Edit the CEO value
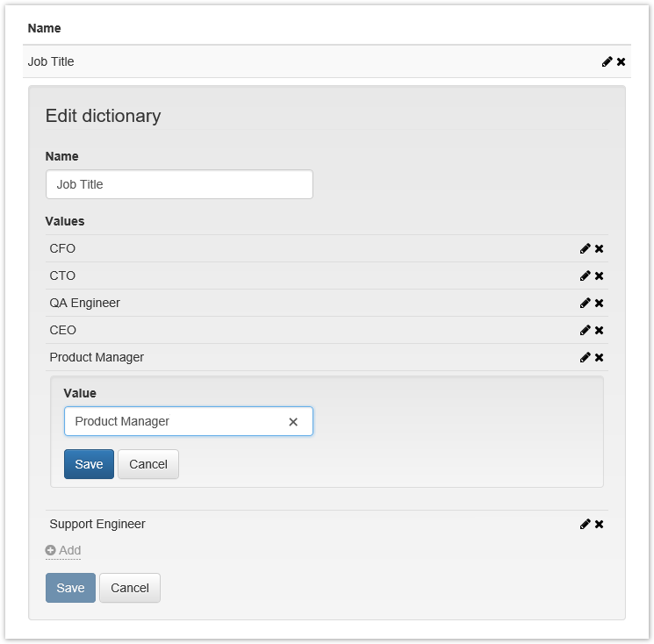Image resolution: width=654 pixels, height=644 pixels. 585,330
